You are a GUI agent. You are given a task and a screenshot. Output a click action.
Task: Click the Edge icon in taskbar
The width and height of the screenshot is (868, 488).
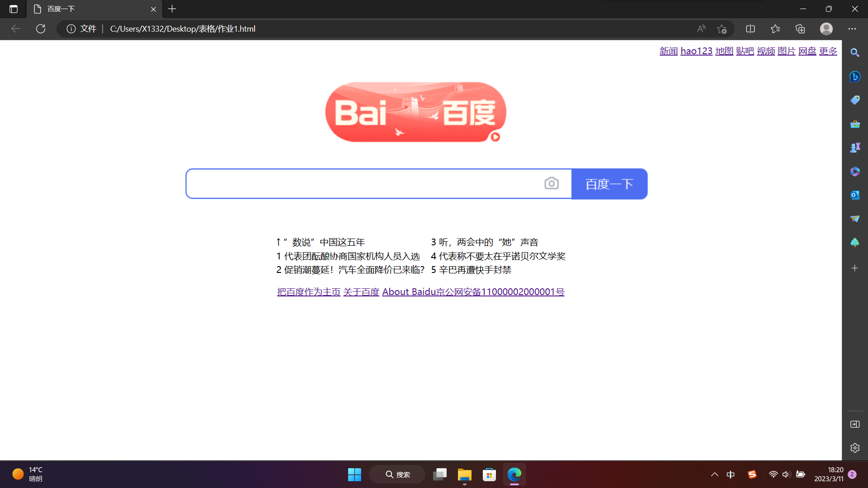tap(514, 474)
